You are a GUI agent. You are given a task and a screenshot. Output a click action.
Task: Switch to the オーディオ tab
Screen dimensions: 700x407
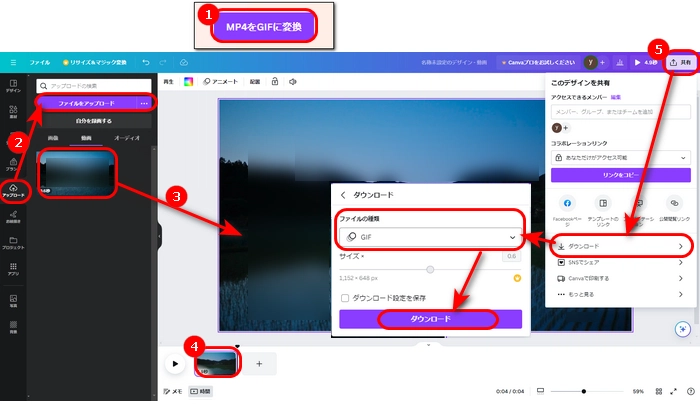(x=126, y=137)
